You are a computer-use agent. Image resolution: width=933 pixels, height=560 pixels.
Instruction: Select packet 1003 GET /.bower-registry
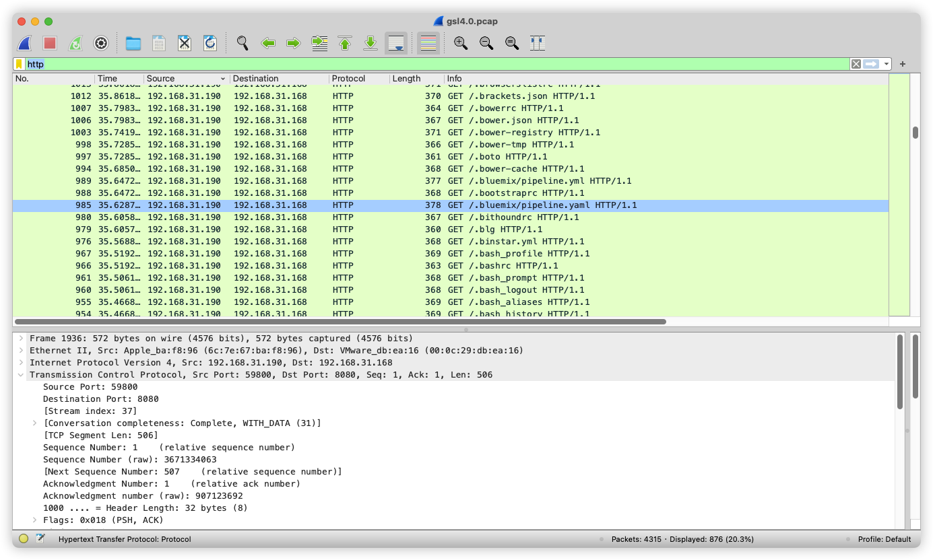450,133
